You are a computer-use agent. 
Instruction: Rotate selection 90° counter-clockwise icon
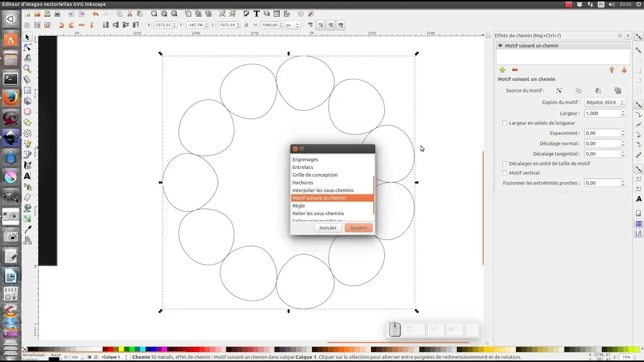(61, 25)
